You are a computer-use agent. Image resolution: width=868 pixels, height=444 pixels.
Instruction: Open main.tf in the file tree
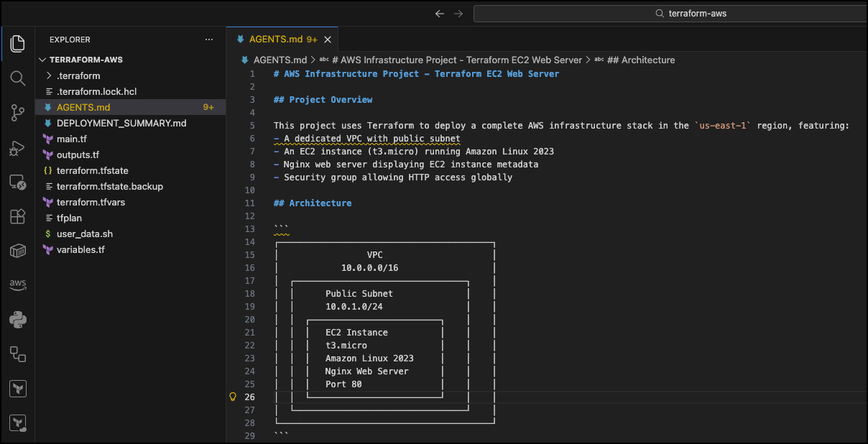point(71,139)
